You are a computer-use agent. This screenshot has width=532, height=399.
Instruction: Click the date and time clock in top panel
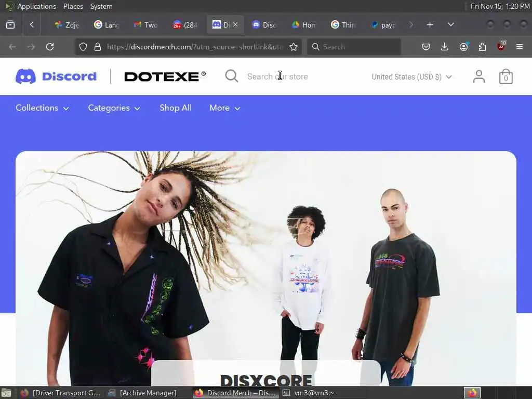pyautogui.click(x=500, y=6)
